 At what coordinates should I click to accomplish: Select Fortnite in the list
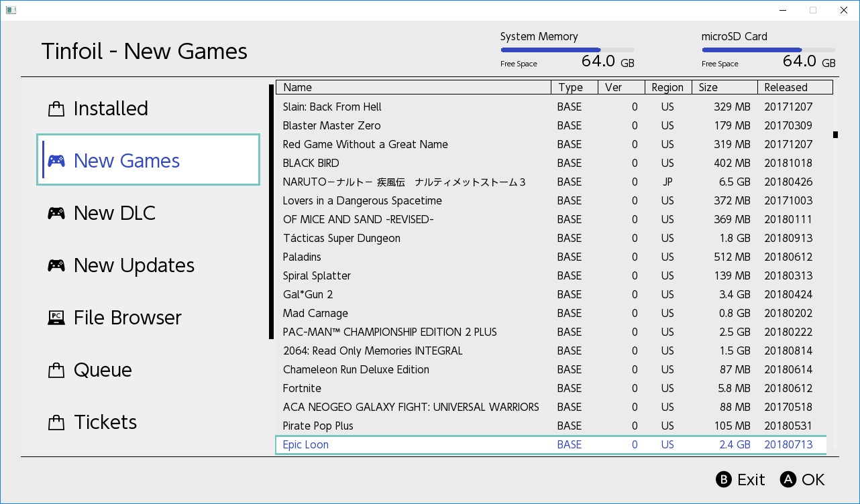coord(551,388)
